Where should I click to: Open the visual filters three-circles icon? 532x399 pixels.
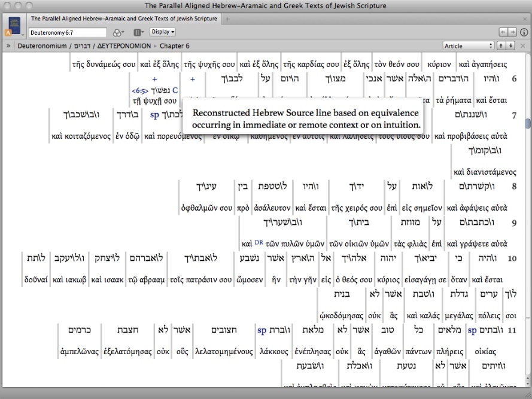click(118, 32)
